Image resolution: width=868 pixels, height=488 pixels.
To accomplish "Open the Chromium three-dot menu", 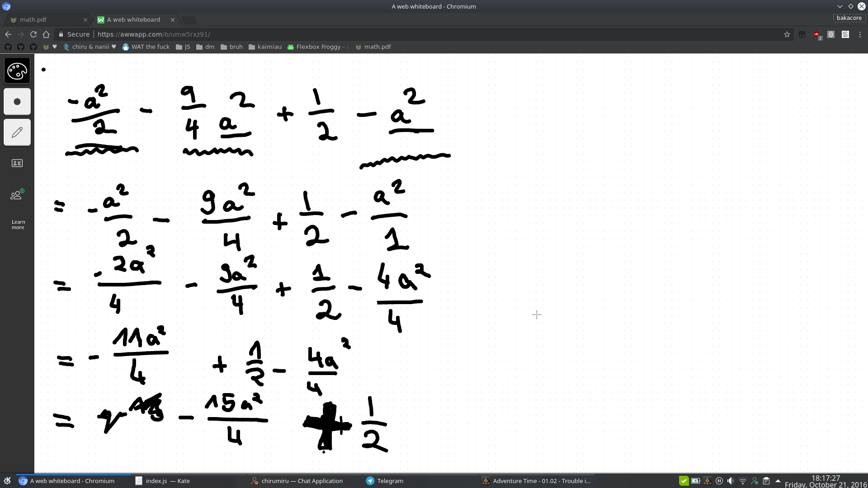I will [860, 34].
